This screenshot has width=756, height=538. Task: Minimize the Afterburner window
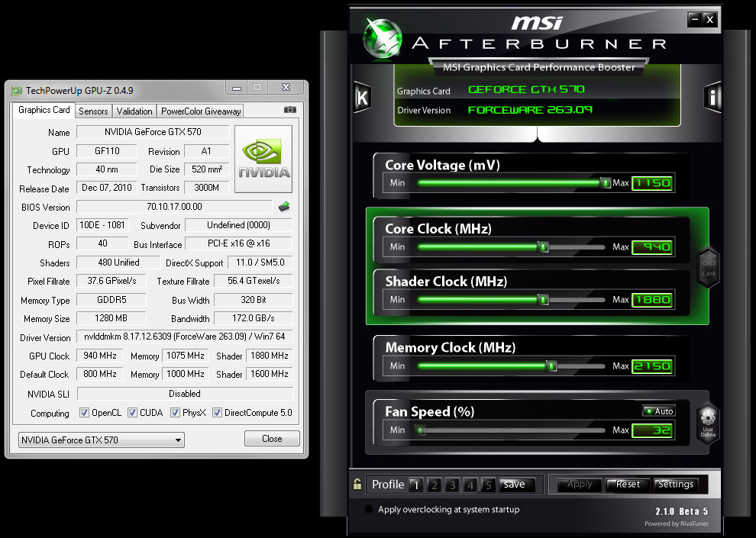(x=695, y=19)
